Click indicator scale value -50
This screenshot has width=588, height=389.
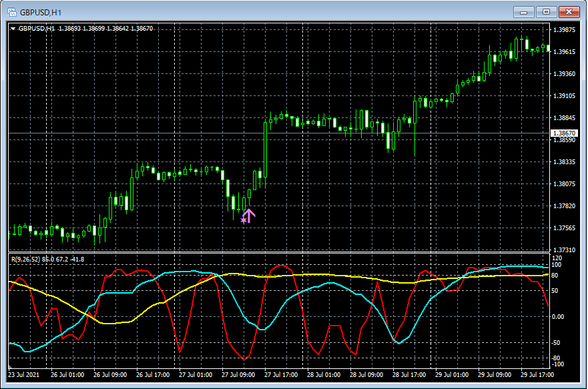tap(557, 343)
